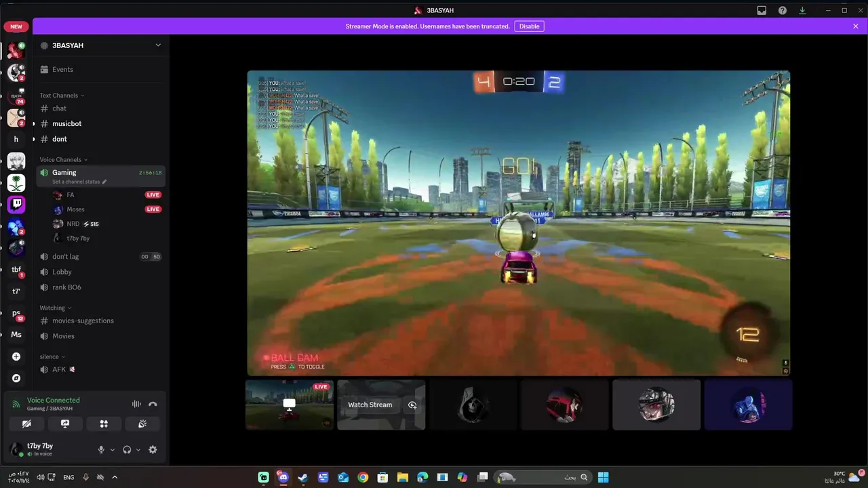This screenshot has width=868, height=488.
Task: Collapse the silence category
Action: 52,357
